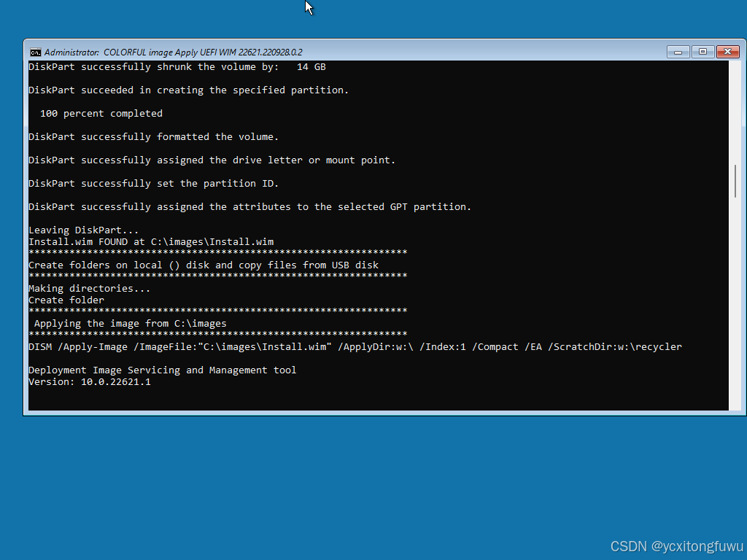Click the '100 percent completed' line
The image size is (747, 560).
tap(101, 114)
